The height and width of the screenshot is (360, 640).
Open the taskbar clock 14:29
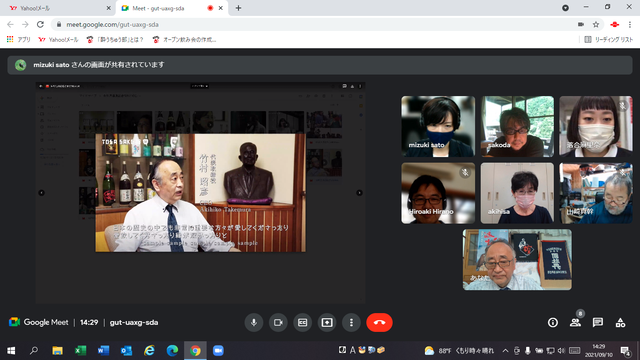point(599,351)
